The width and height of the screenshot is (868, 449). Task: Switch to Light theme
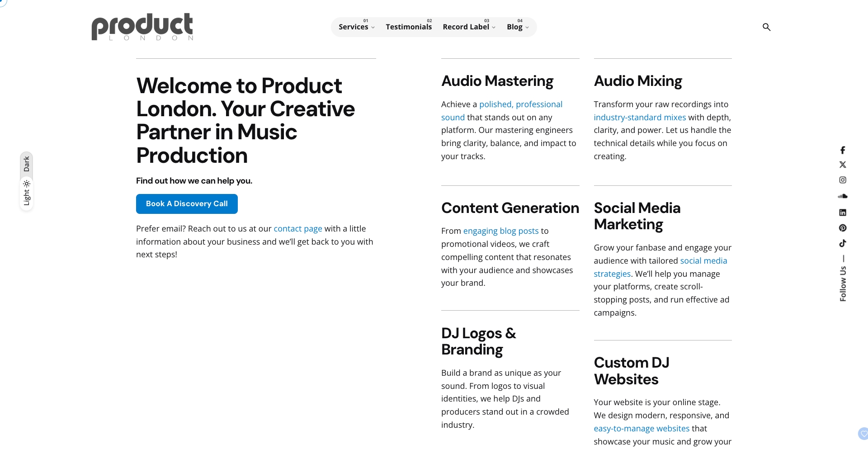click(x=26, y=194)
